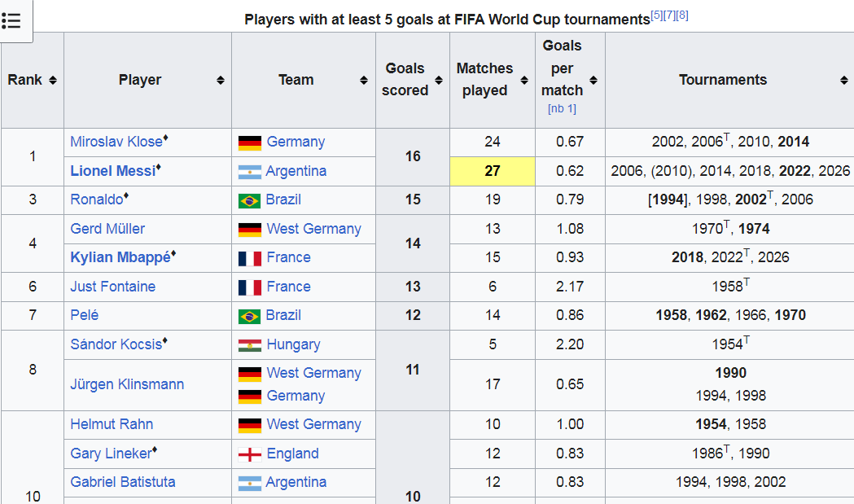This screenshot has width=854, height=504.
Task: Click the Germany flag beside Miroslav Klose
Action: [250, 142]
